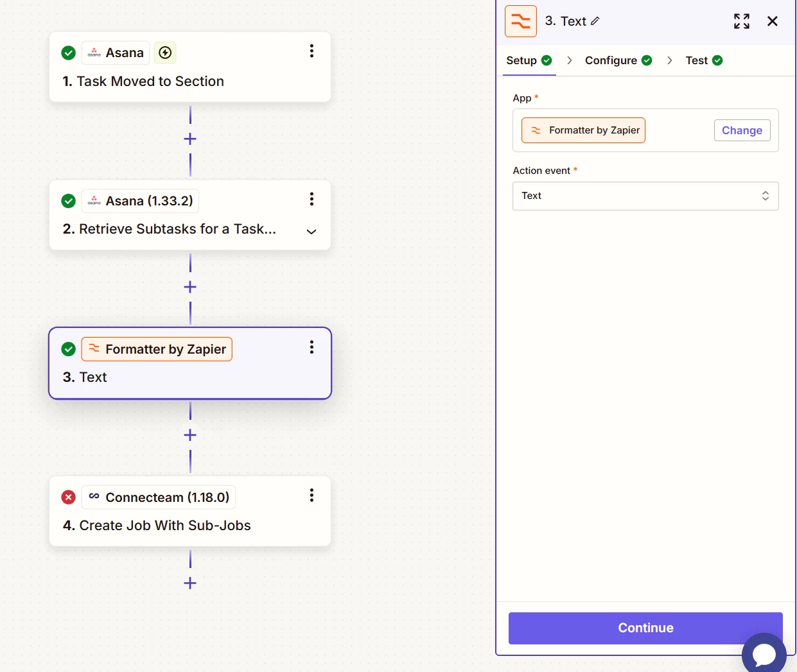
Task: Add a step after Create Job With Sub-Jobs
Action: point(190,583)
